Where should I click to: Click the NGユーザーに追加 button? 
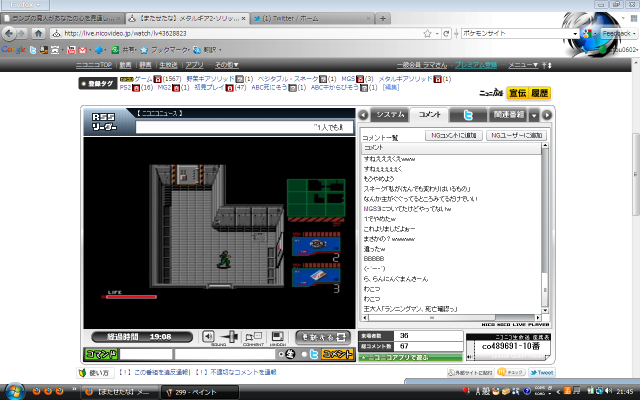point(516,136)
